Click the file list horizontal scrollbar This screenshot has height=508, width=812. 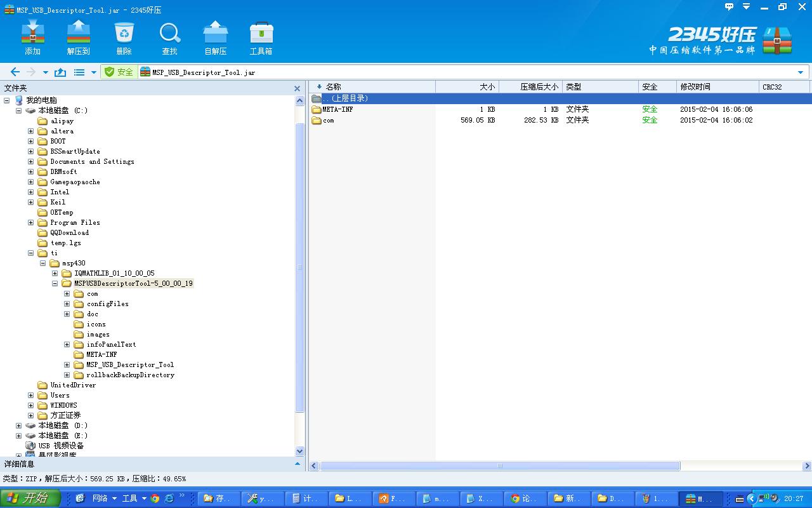500,466
